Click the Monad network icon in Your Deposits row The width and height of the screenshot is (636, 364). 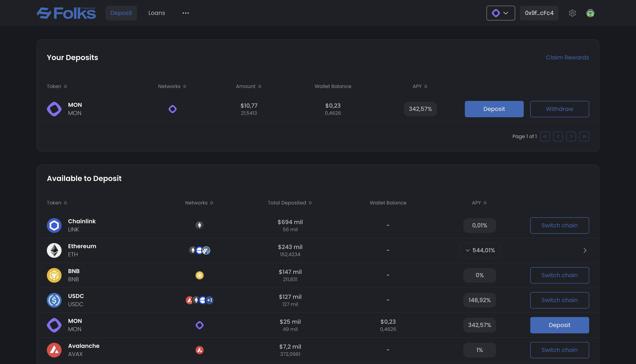[172, 109]
